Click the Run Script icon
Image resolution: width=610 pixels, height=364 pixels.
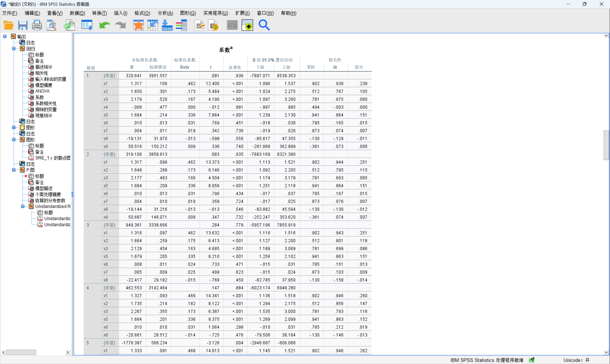(x=213, y=25)
